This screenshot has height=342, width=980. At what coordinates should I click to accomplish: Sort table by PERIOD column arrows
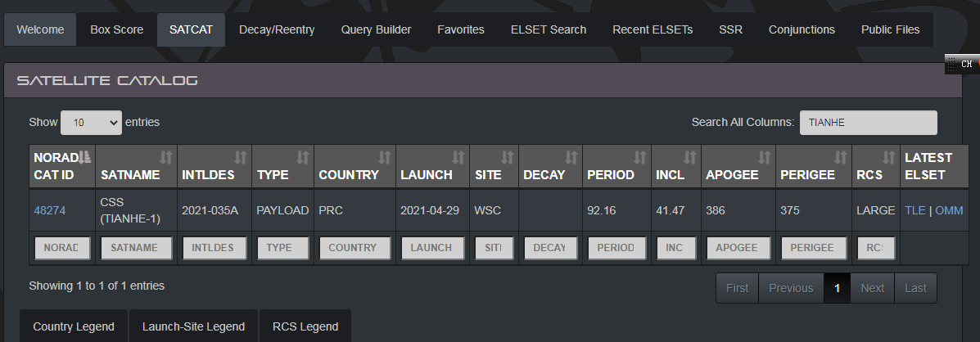[x=640, y=156]
